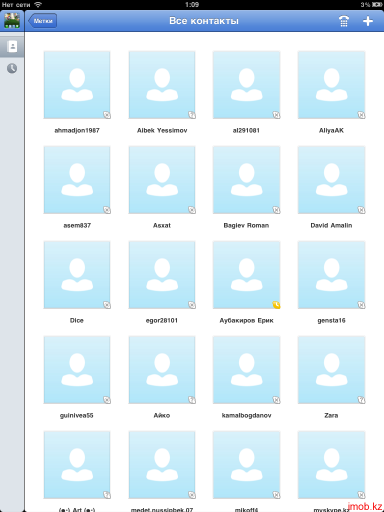Click the away status badge on Аубакиров Ерик
This screenshot has height=512, width=384.
tap(276, 305)
